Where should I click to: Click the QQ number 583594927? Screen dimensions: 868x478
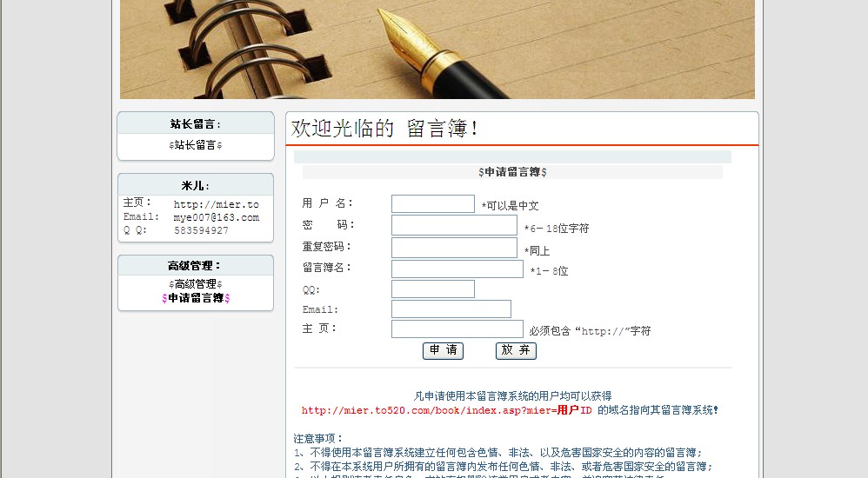(x=201, y=230)
